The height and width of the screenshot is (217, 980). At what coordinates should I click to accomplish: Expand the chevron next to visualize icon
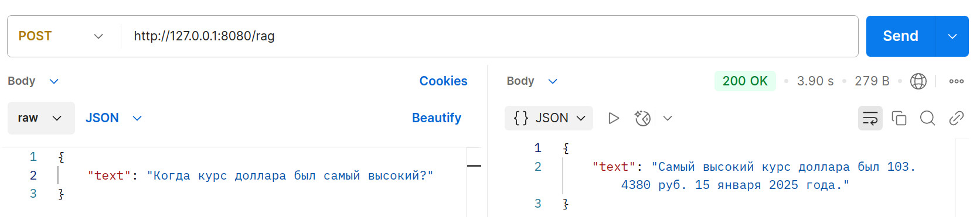668,118
